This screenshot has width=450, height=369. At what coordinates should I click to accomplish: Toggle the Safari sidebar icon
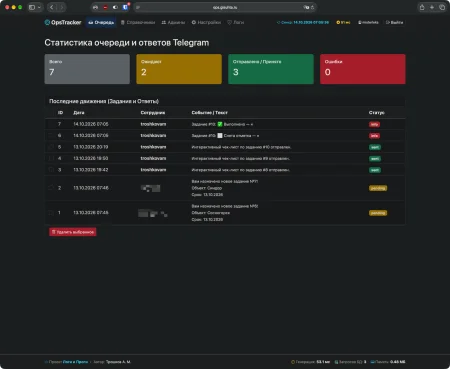point(32,7)
